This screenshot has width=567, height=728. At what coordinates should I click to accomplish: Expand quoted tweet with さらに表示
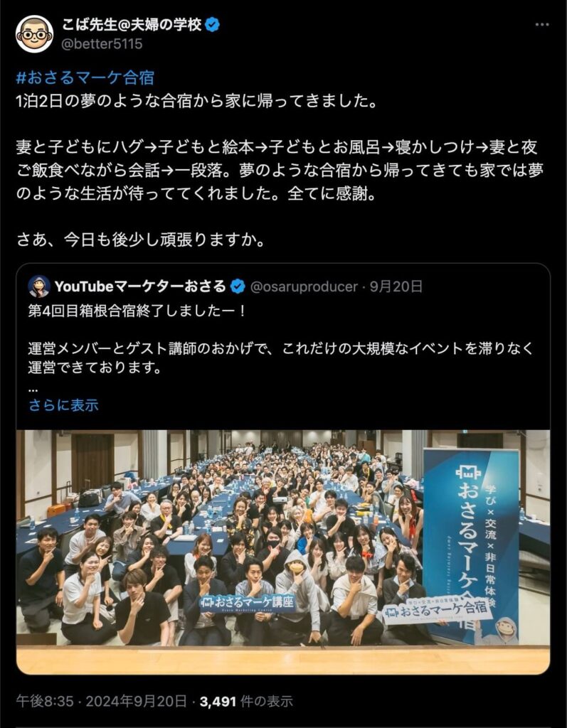[63, 405]
